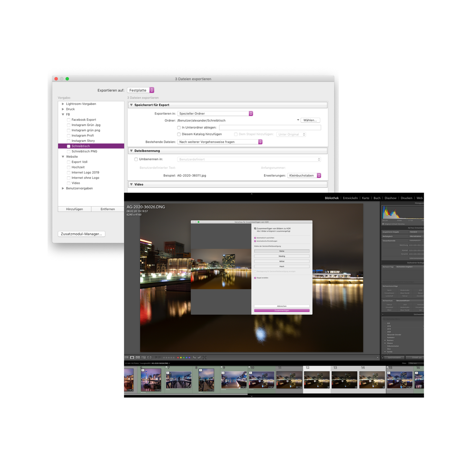This screenshot has width=476, height=476.
Task: Open XY compare view
Action: 138,357
